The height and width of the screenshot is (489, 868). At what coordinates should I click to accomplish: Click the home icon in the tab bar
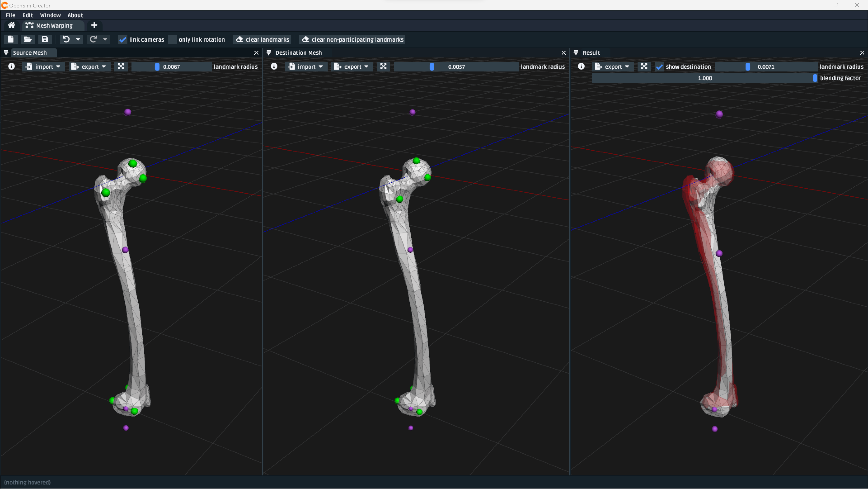(11, 25)
